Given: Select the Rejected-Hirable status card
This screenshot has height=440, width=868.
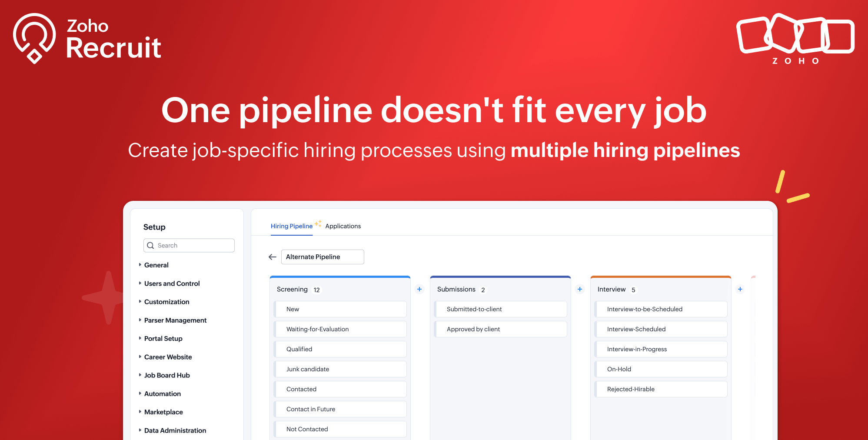Looking at the screenshot, I should tap(661, 389).
